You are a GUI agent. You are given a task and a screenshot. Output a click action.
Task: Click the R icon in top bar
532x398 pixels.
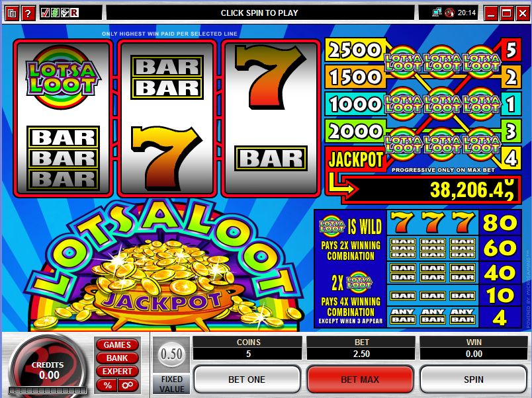click(74, 13)
